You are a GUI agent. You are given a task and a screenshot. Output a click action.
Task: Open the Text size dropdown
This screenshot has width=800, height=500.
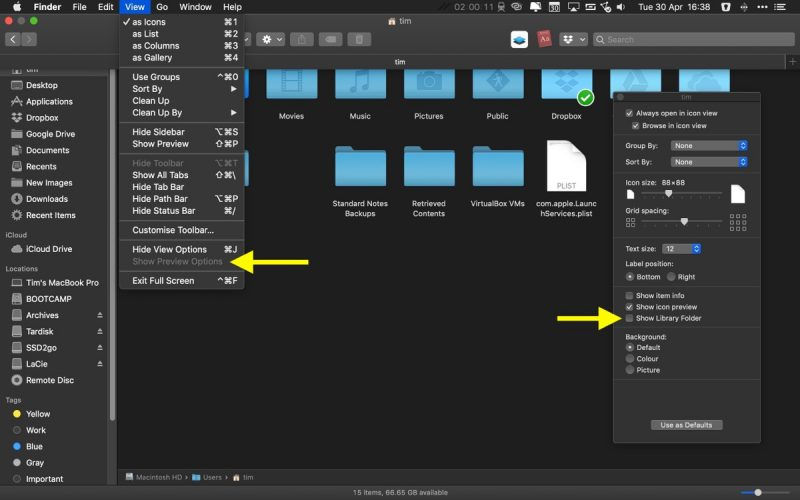(681, 249)
